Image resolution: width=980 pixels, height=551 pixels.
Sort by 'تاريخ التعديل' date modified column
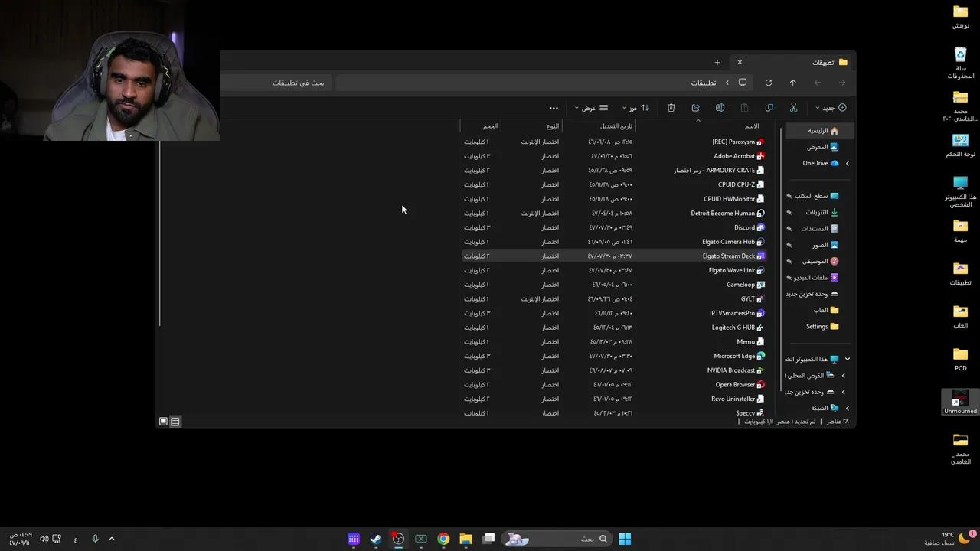click(616, 126)
